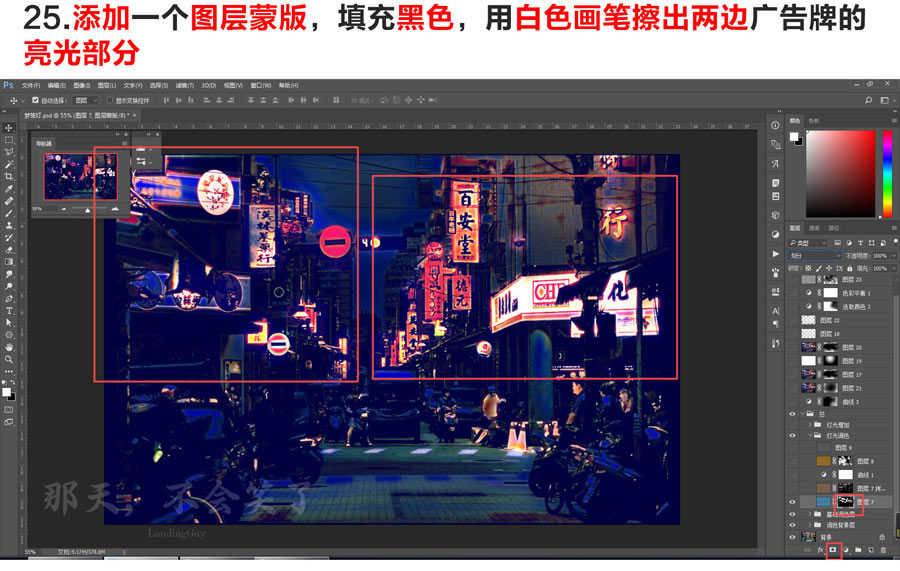The height and width of the screenshot is (571, 900).
Task: Click the fx layer style icon
Action: point(821,550)
